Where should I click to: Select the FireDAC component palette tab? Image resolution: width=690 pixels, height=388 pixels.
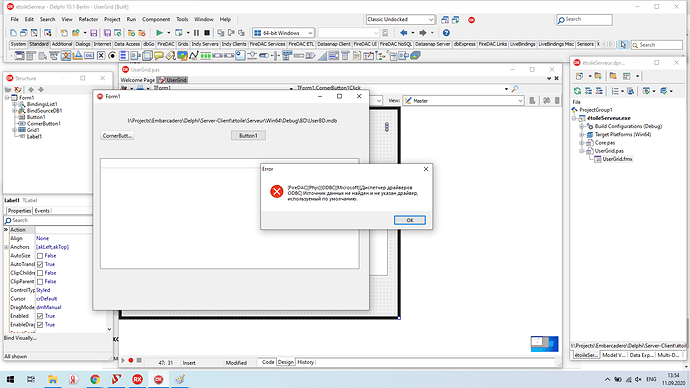pyautogui.click(x=166, y=44)
